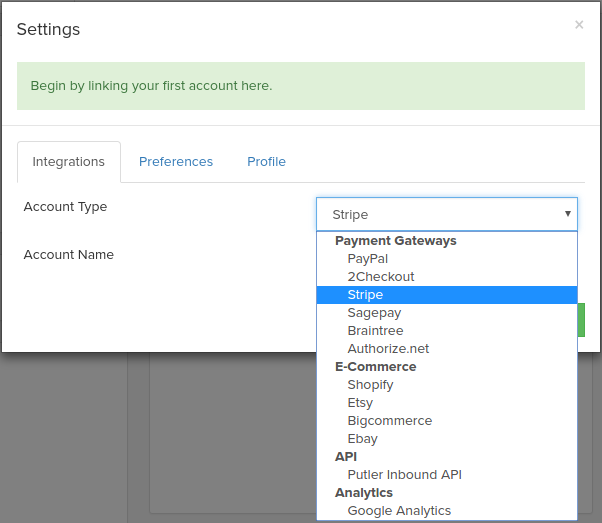The width and height of the screenshot is (602, 523).
Task: Choose 2Checkout payment gateway
Action: coord(380,277)
